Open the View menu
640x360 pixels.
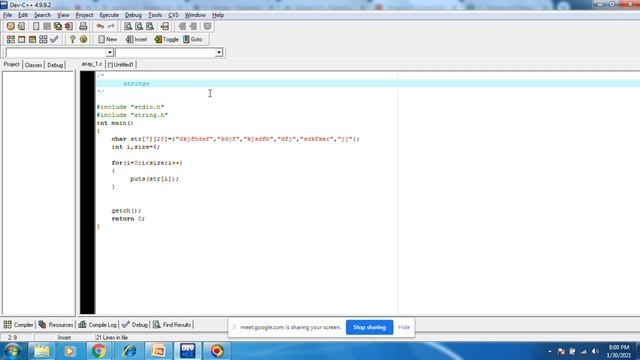point(63,15)
